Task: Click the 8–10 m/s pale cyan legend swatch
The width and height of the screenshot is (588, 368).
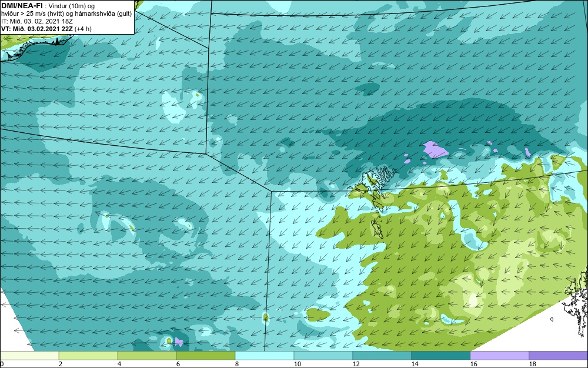Action: pyautogui.click(x=265, y=356)
